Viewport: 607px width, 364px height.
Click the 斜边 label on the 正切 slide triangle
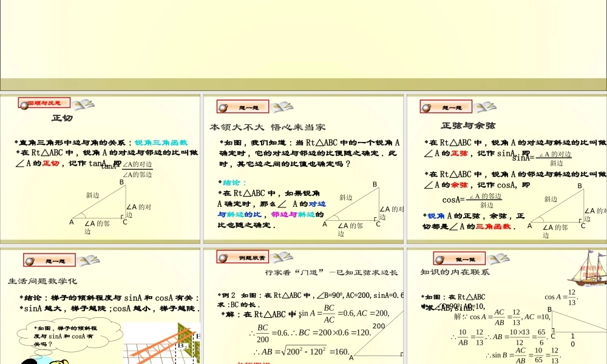[x=92, y=195]
